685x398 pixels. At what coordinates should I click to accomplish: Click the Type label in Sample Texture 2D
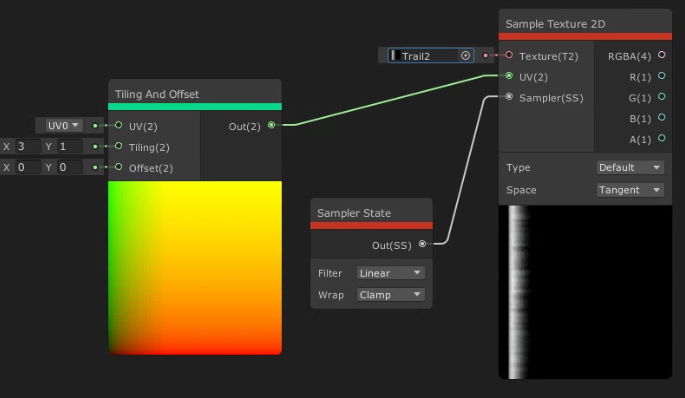coord(518,168)
